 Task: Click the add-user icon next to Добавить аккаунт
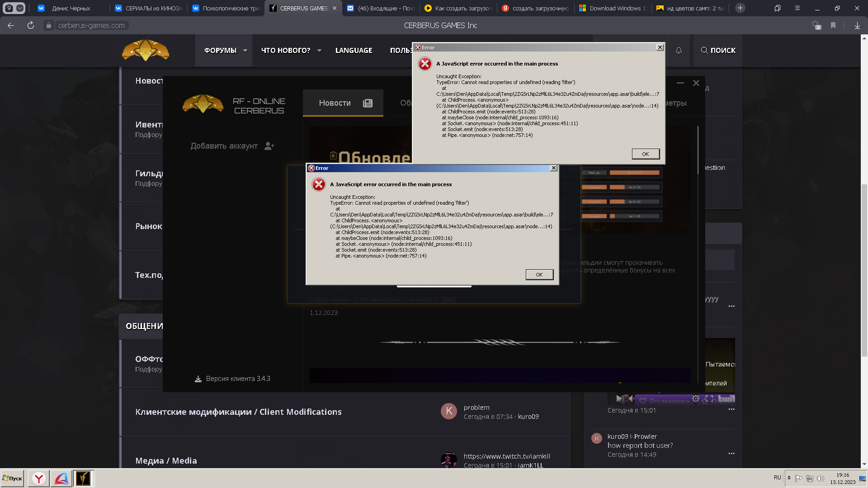click(269, 146)
